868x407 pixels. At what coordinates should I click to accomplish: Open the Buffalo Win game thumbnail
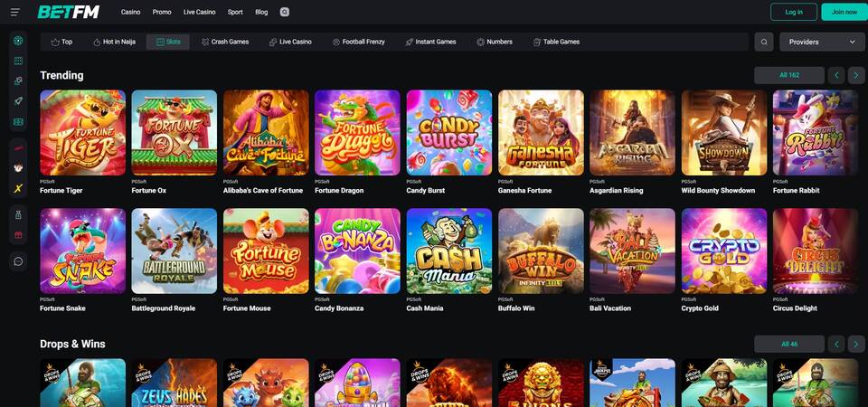pos(541,251)
